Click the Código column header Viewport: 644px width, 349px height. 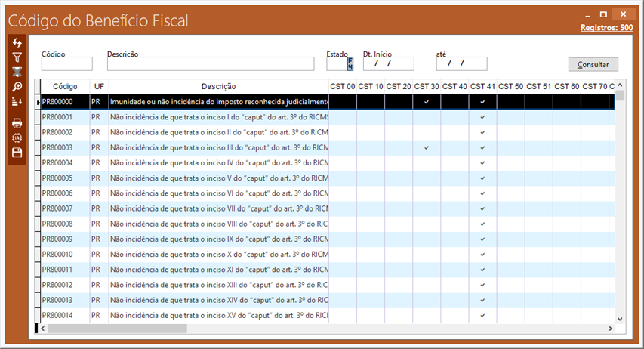click(65, 87)
